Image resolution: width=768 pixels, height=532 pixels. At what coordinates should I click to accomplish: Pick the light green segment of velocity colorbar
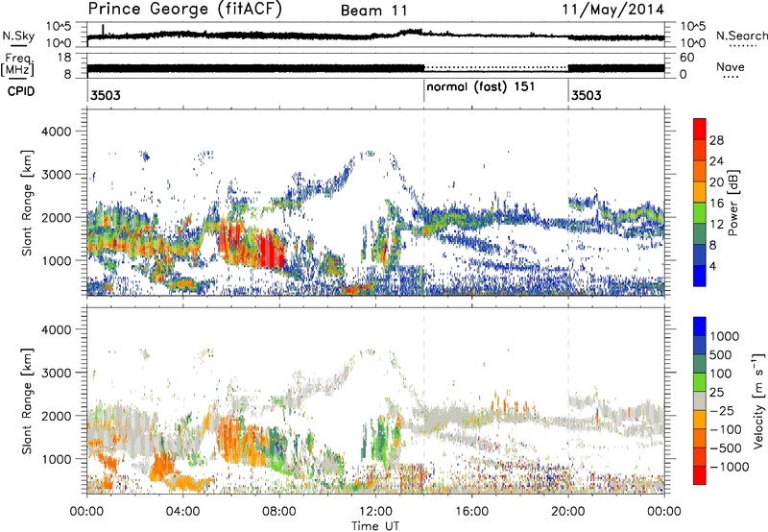700,382
